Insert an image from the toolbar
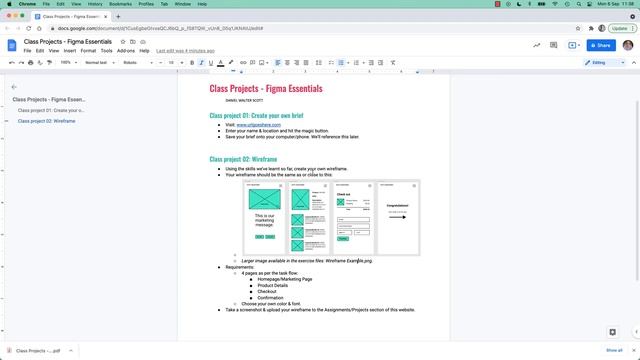 click(x=262, y=63)
